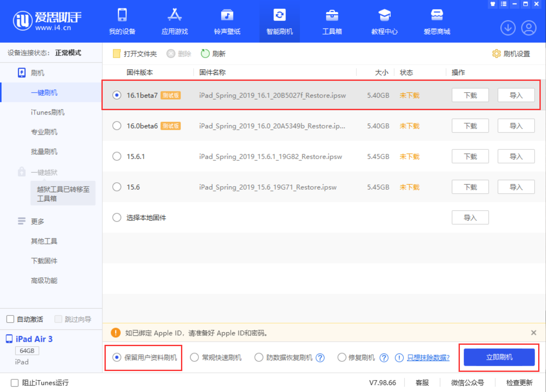The height and width of the screenshot is (392, 546).
Task: Collapse the 刷机 sidebar section
Action: [38, 73]
